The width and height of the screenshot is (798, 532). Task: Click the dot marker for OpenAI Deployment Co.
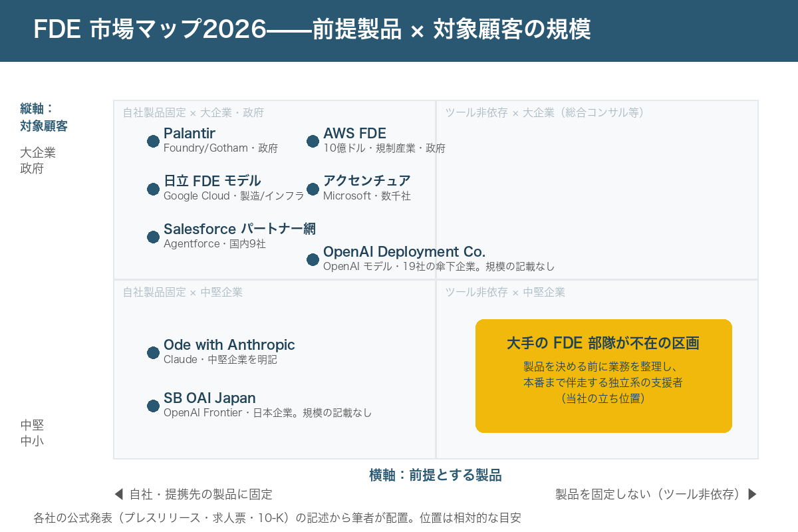pos(313,259)
